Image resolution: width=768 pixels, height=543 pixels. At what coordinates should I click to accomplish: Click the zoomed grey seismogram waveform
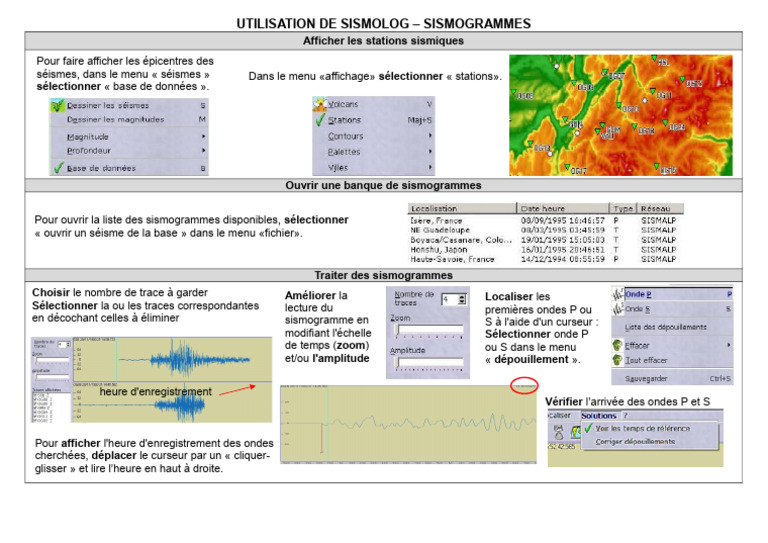point(430,422)
